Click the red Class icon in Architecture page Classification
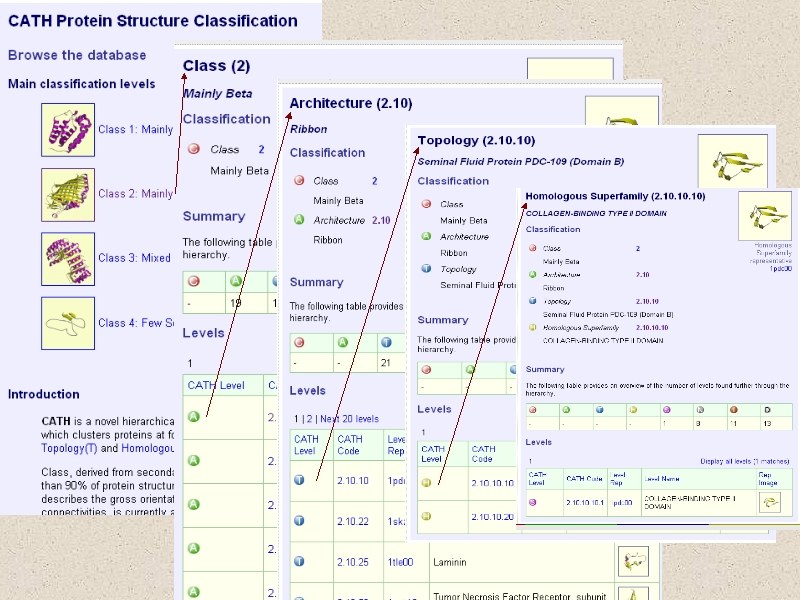The height and width of the screenshot is (600, 800). coord(299,181)
